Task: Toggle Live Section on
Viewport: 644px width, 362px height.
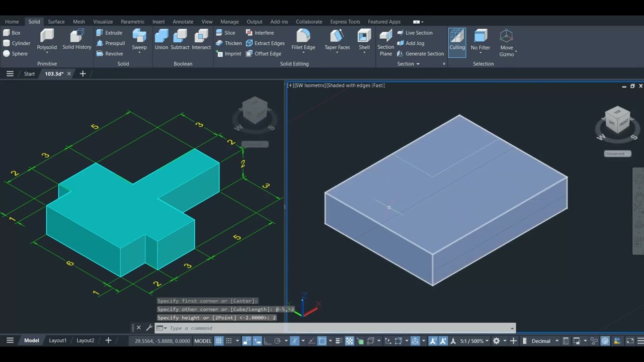Action: 415,33
